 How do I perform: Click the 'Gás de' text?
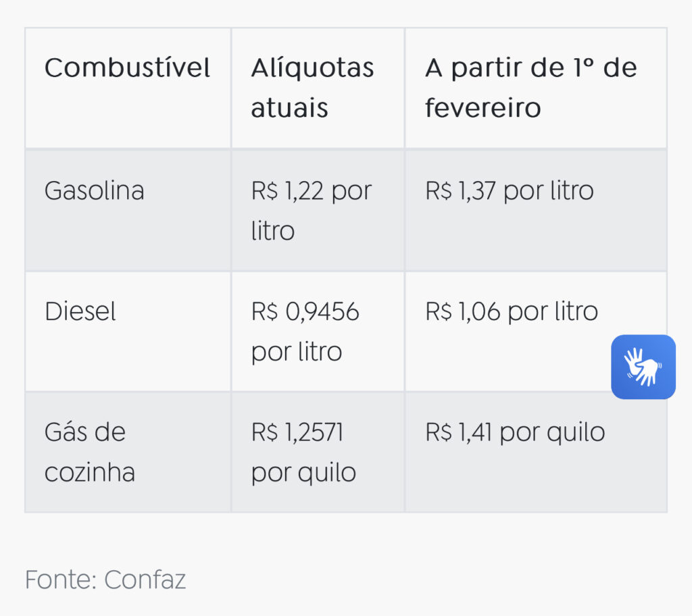point(85,432)
